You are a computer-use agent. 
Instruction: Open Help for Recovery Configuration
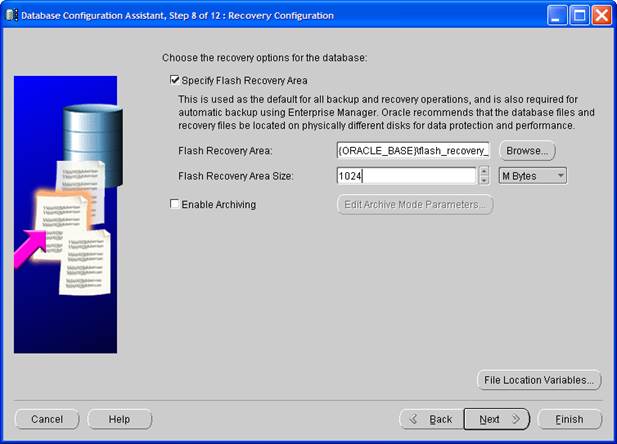(120, 419)
